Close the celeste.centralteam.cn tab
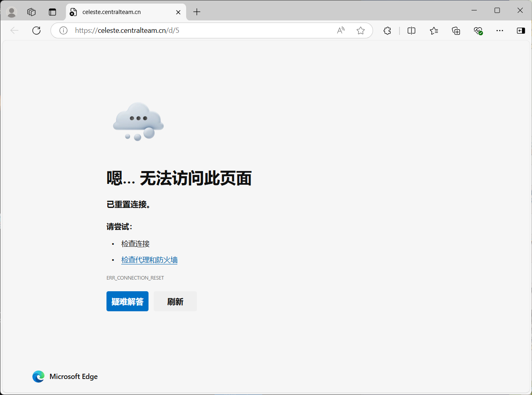The width and height of the screenshot is (532, 395). [178, 12]
